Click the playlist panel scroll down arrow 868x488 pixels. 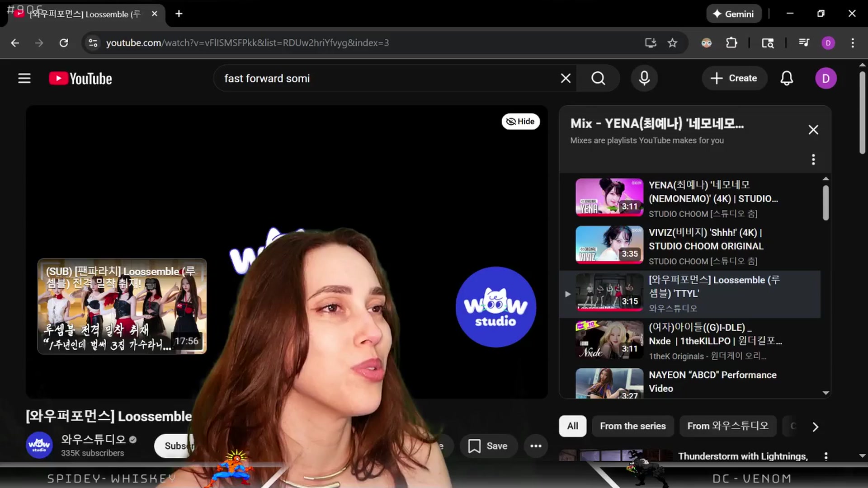click(x=826, y=393)
